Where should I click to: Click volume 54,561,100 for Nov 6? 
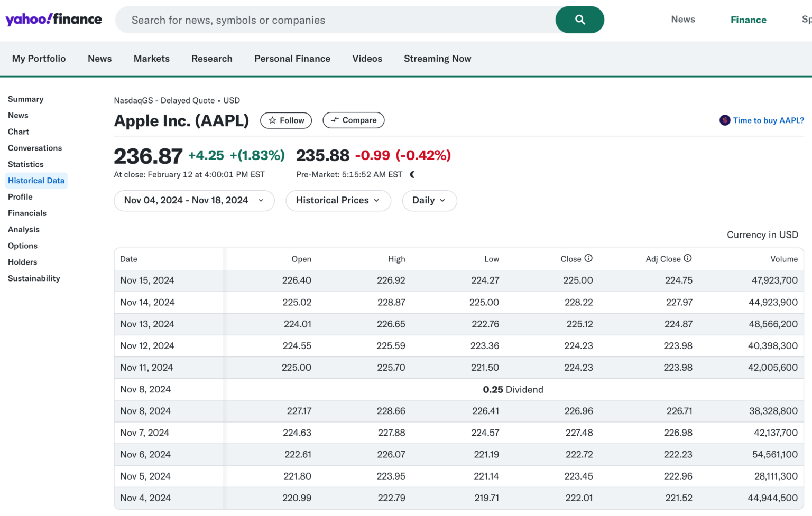(775, 454)
